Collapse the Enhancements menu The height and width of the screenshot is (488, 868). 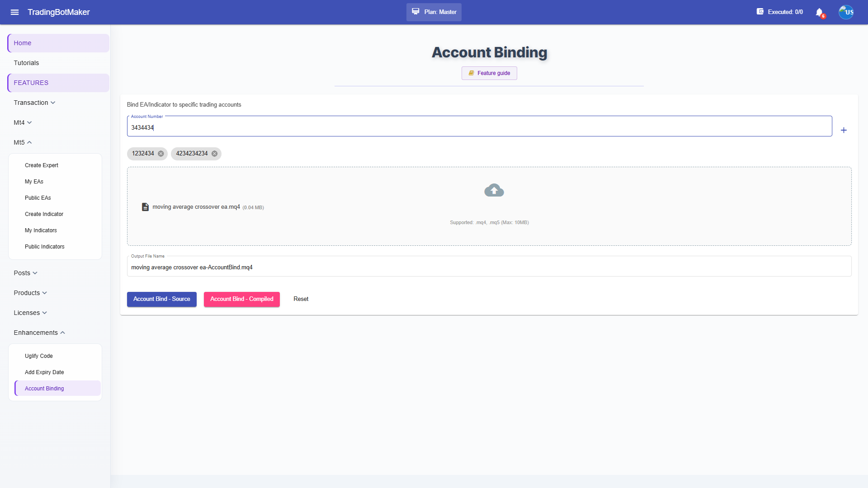tap(39, 333)
